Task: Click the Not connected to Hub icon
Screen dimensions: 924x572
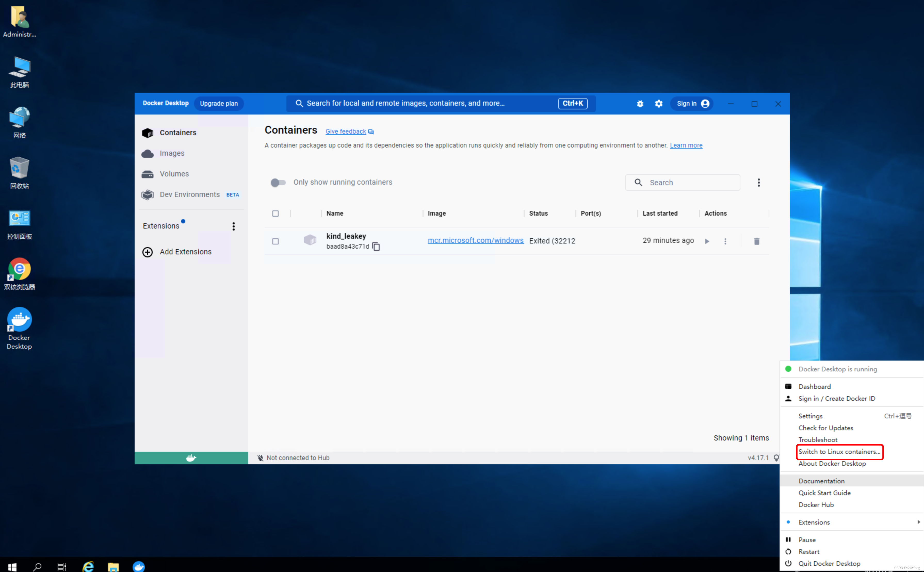Action: click(260, 458)
